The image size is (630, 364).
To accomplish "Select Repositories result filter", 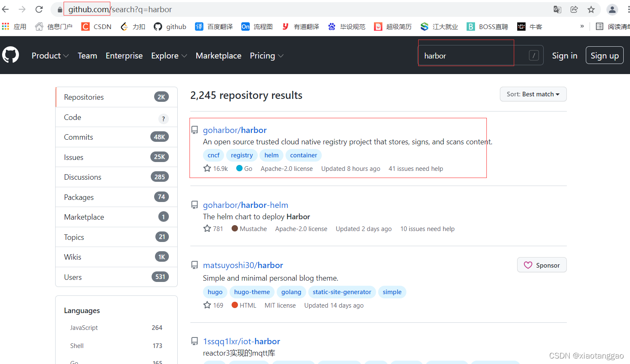I will (116, 97).
